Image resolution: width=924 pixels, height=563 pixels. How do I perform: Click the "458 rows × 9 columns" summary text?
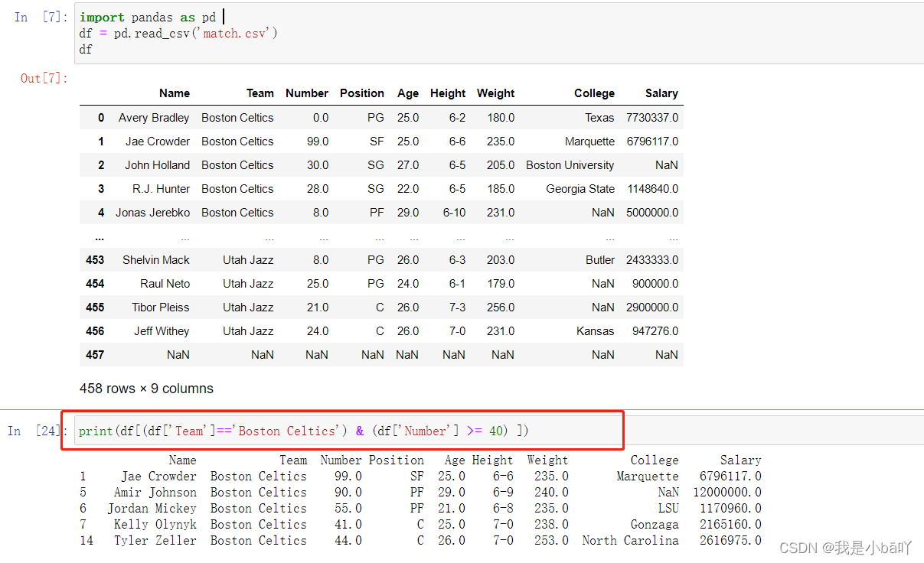(146, 389)
